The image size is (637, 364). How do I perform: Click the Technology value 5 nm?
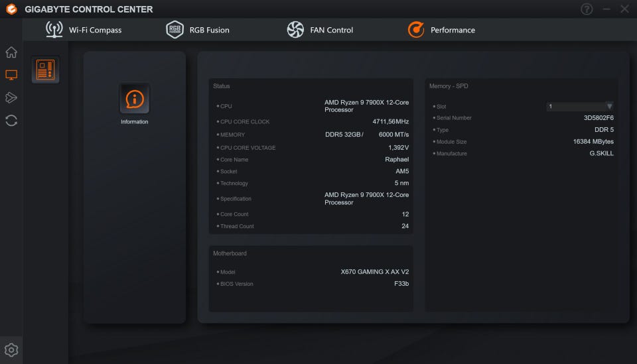401,183
